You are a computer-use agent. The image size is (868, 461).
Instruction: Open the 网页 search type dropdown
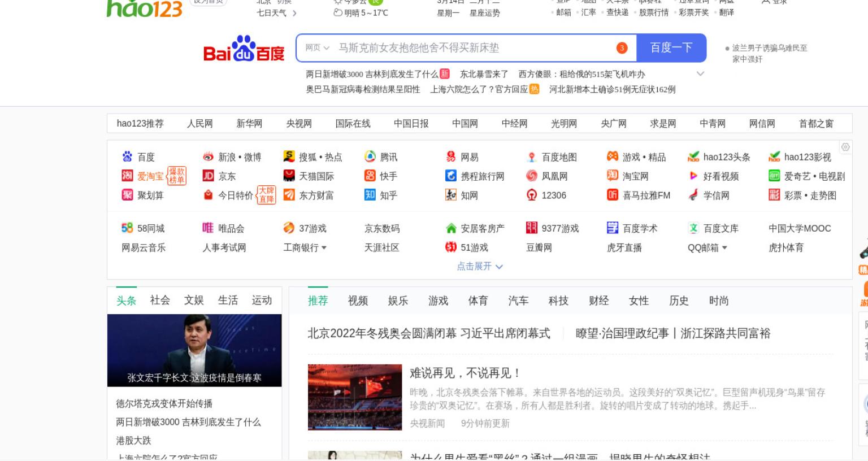(x=317, y=48)
